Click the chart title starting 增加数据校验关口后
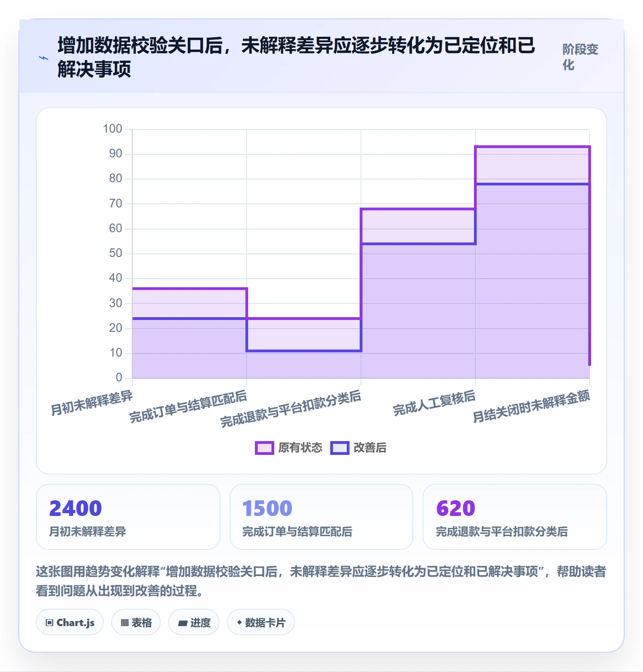The width and height of the screenshot is (643, 672). pos(296,57)
